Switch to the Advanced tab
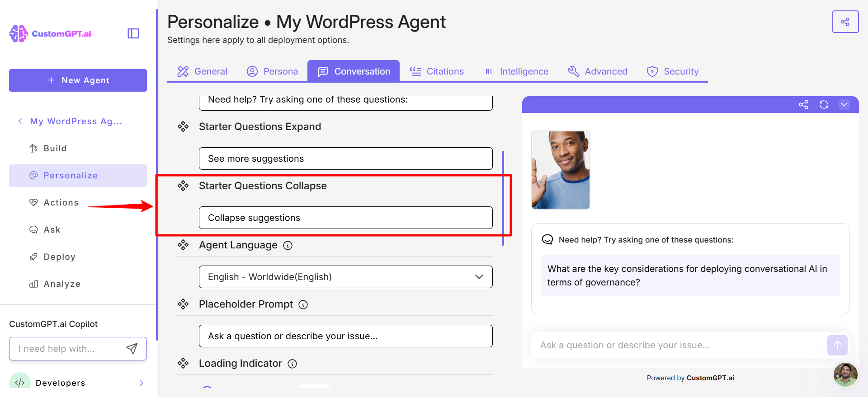 click(x=598, y=71)
